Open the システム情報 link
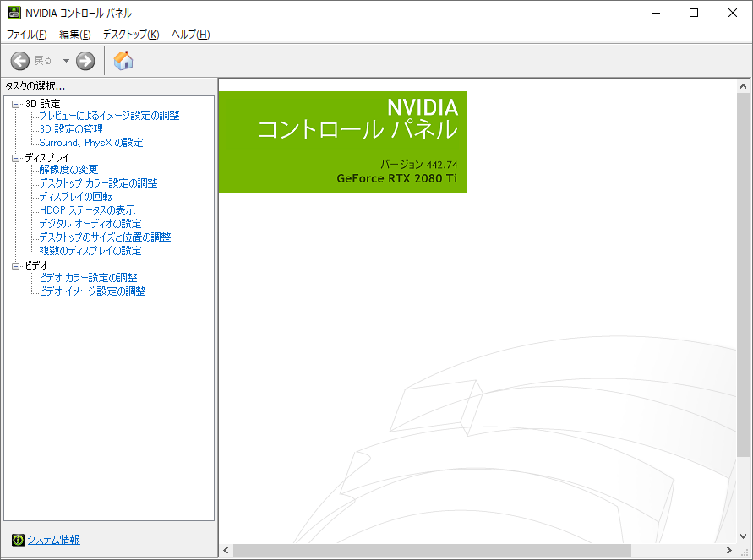This screenshot has height=560, width=753. point(53,540)
